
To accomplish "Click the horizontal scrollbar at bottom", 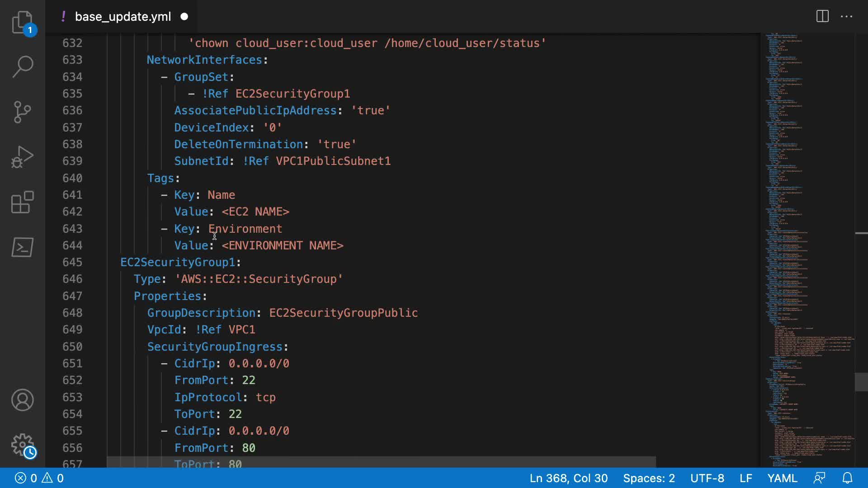I will click(381, 462).
